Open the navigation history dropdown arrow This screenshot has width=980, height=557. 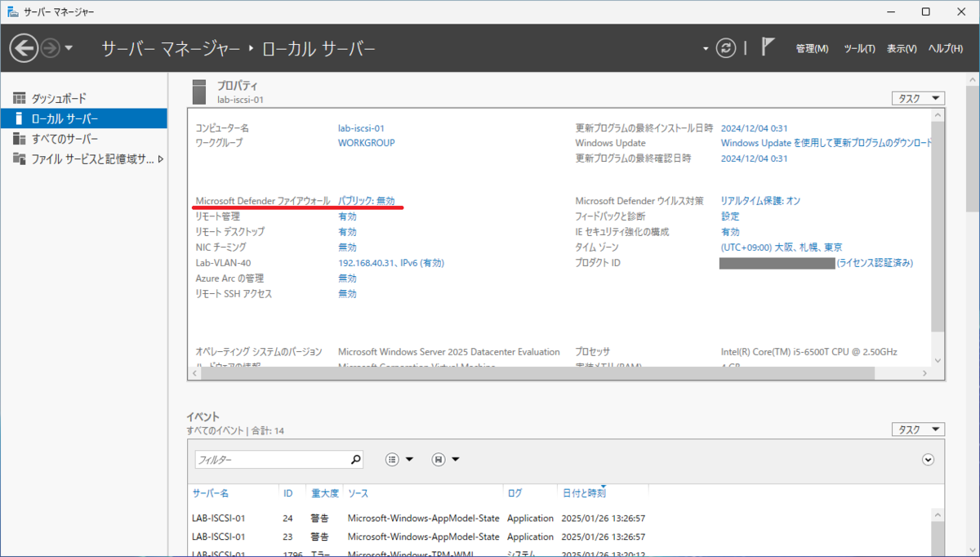(69, 49)
